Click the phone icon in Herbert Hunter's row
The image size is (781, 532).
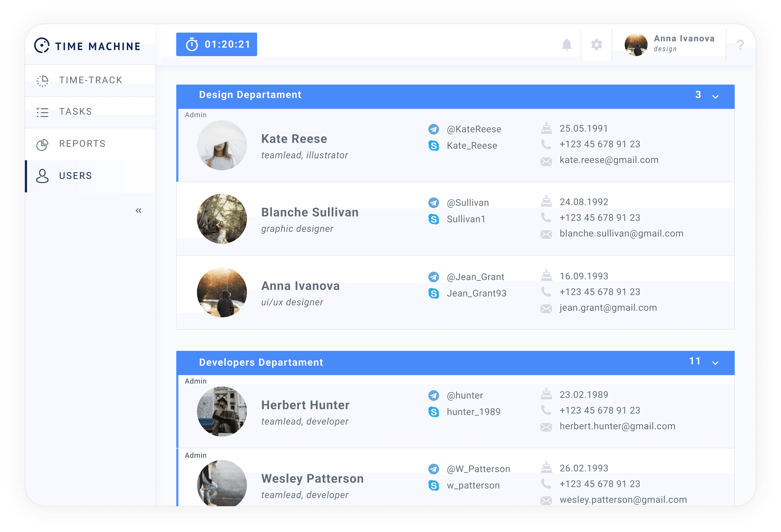click(x=546, y=410)
